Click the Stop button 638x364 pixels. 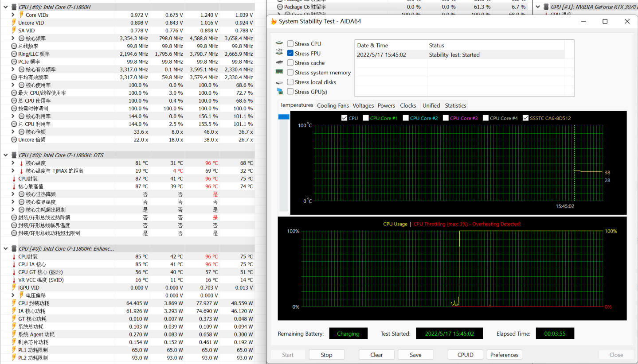326,355
